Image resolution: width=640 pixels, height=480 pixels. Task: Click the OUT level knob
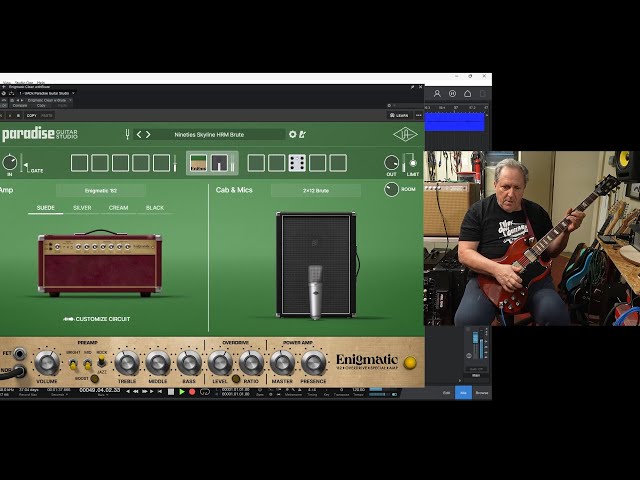(x=391, y=162)
